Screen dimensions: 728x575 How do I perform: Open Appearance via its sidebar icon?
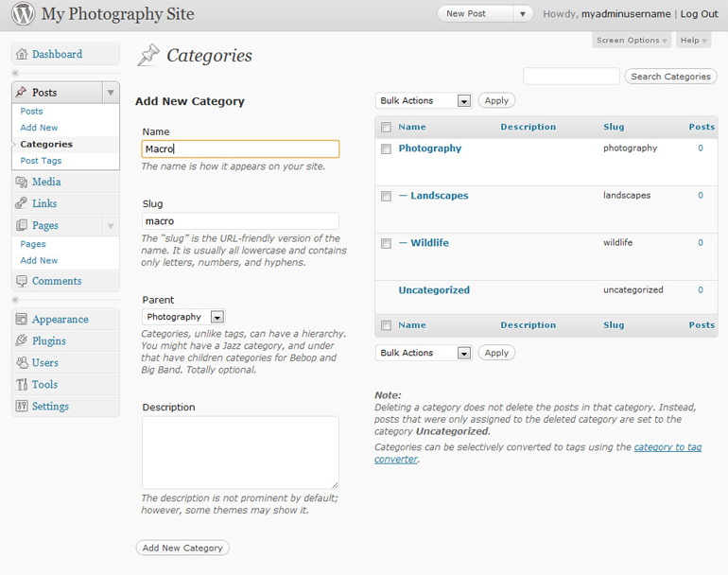pos(23,320)
